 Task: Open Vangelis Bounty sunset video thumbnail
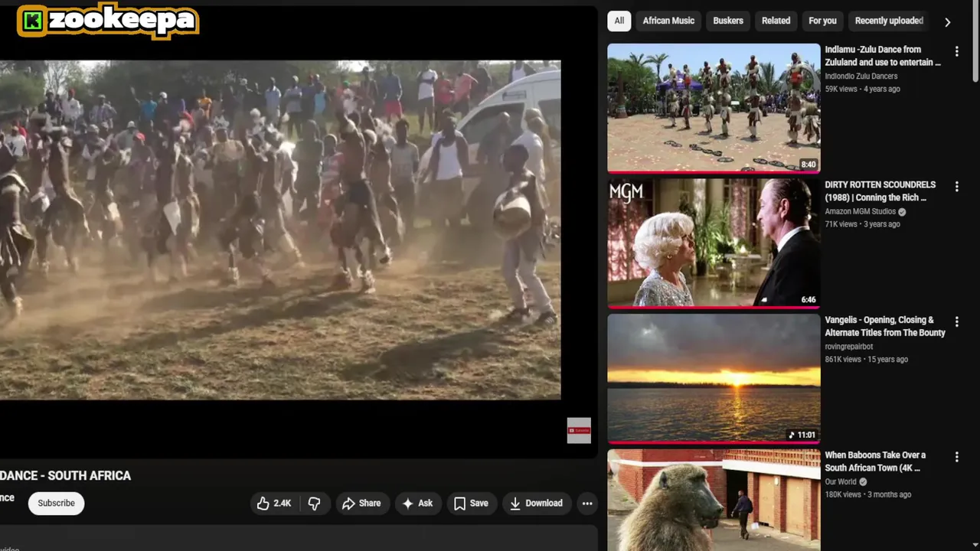tap(714, 379)
